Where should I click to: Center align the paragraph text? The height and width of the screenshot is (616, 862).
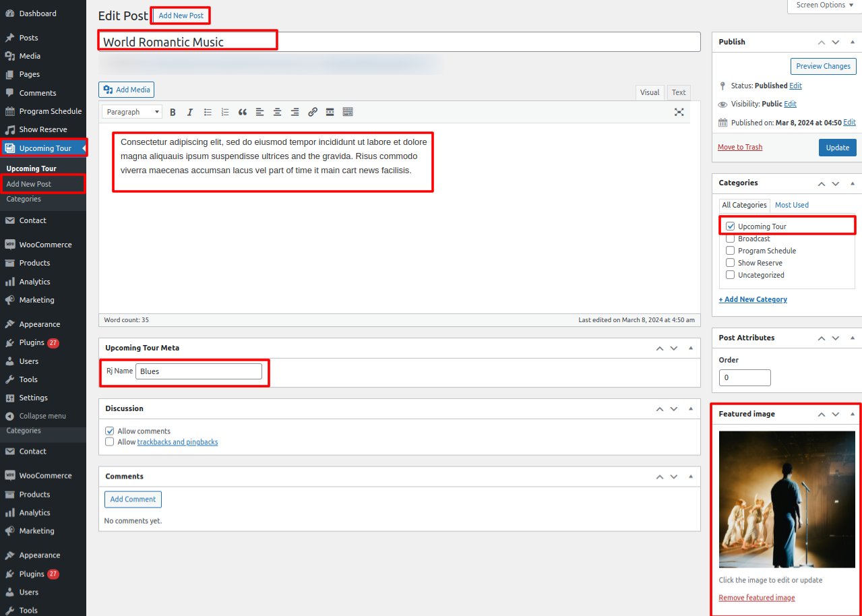[x=277, y=112]
